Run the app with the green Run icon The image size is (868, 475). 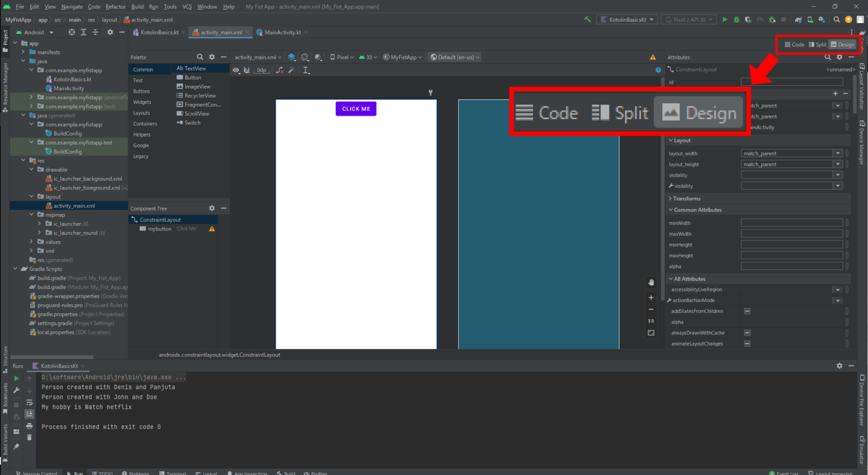(x=726, y=20)
